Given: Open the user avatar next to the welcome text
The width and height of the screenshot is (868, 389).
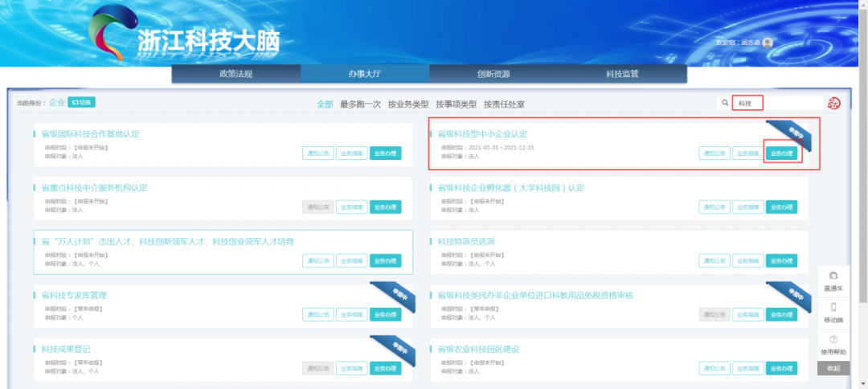Looking at the screenshot, I should point(768,43).
